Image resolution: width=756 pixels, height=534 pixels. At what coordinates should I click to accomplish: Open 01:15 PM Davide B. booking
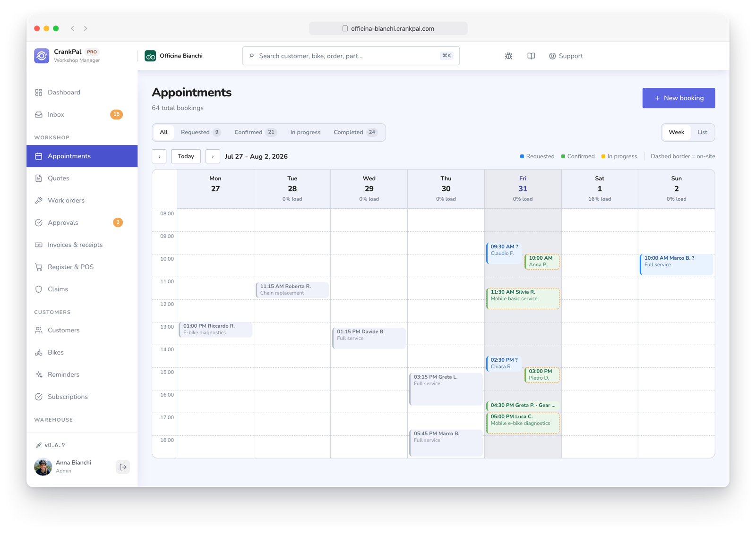369,338
